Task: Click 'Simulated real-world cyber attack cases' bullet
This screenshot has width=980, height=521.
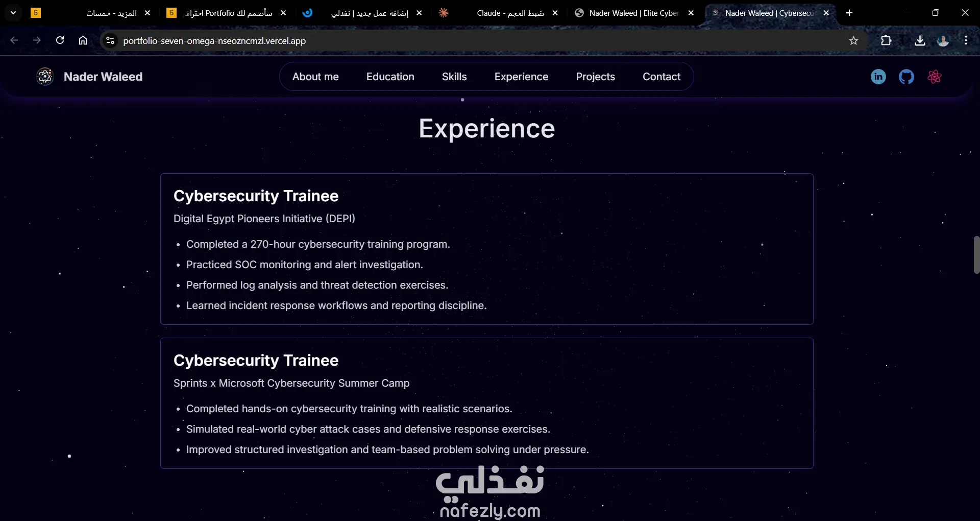Action: coord(368,429)
